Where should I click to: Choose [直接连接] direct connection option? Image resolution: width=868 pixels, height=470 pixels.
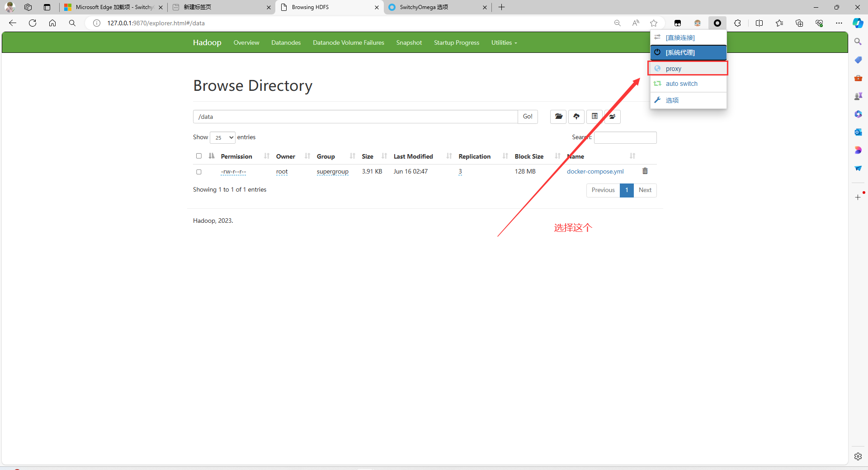click(x=688, y=38)
